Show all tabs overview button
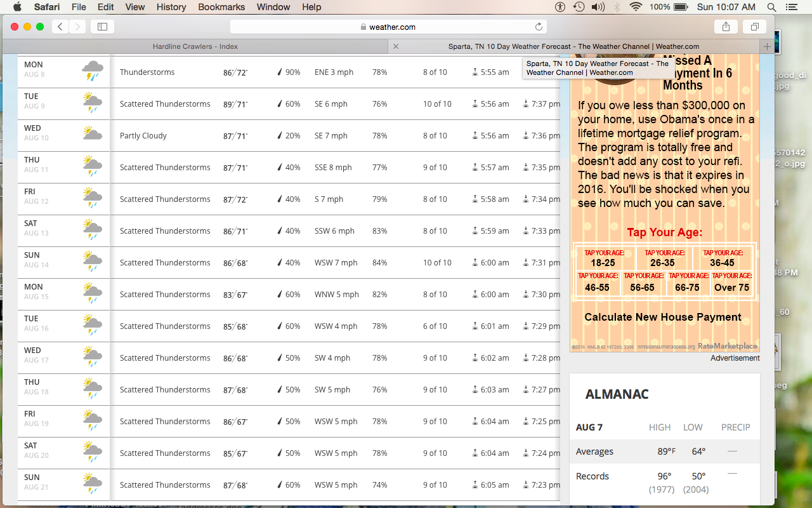The image size is (812, 508). [755, 27]
